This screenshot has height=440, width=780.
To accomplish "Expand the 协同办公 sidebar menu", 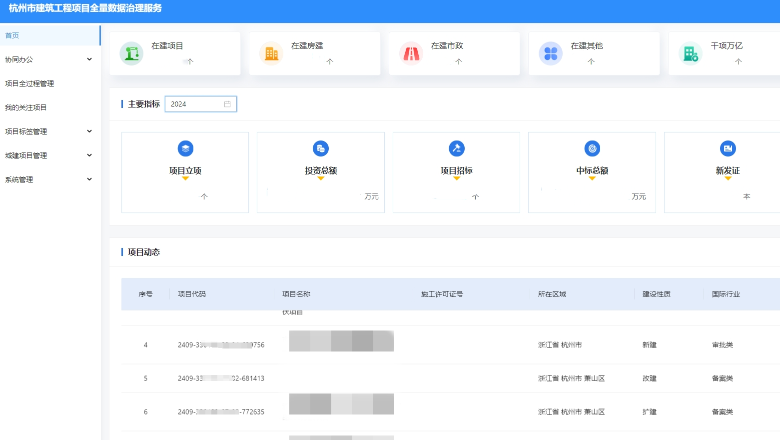I will [89, 59].
